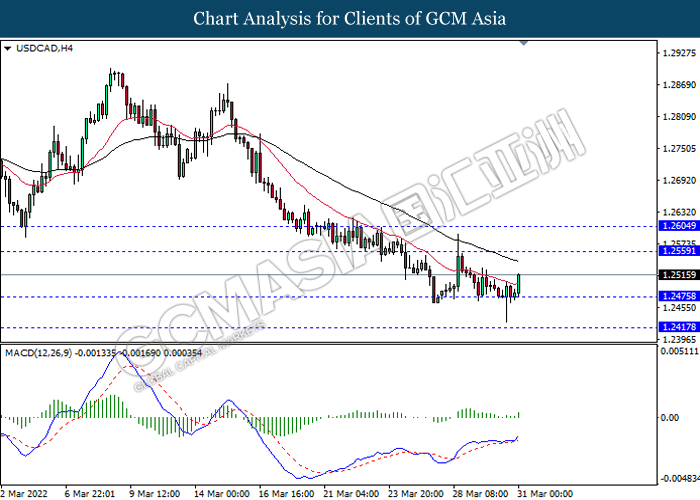
Task: Click the 6 Mar 22:01 time label
Action: pos(89,493)
